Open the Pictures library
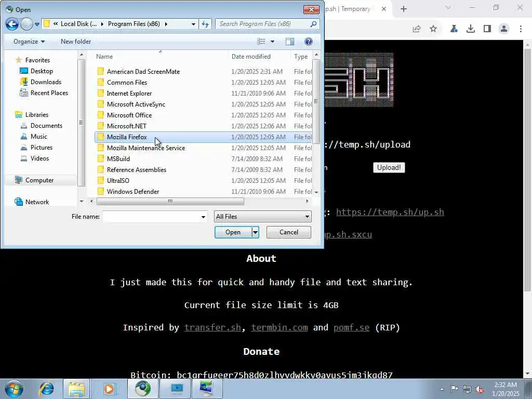Screen dimensions: 532x399 tap(36, 147)
